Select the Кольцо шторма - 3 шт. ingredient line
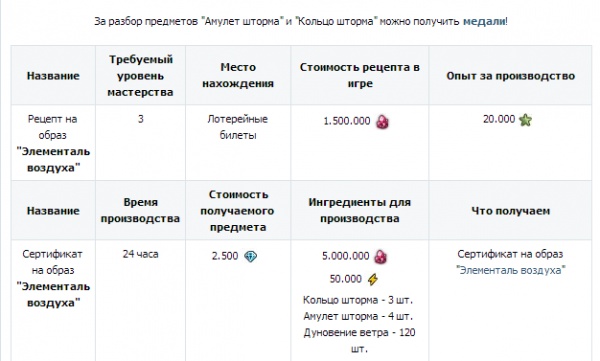 click(x=358, y=300)
